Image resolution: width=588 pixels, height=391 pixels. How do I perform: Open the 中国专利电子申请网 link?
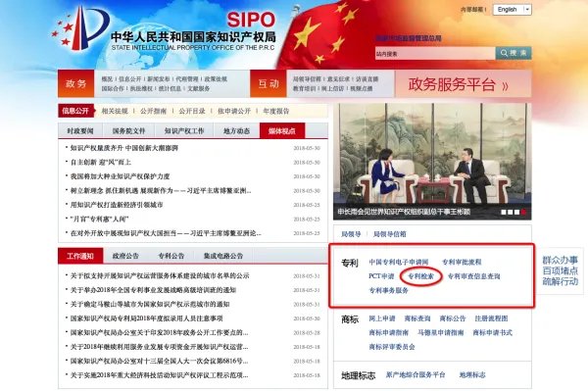399,262
